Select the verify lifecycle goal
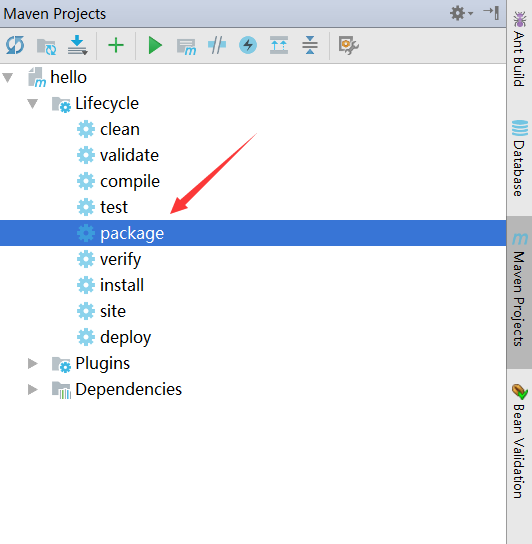 (x=120, y=260)
